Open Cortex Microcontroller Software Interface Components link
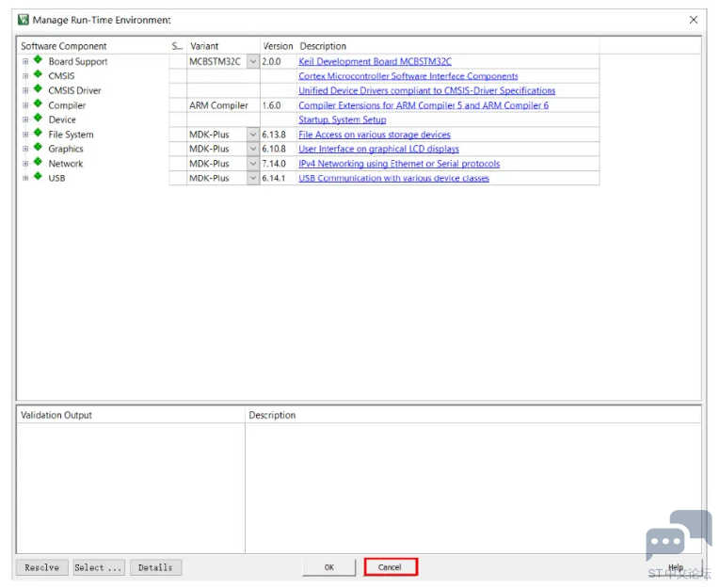 [408, 76]
